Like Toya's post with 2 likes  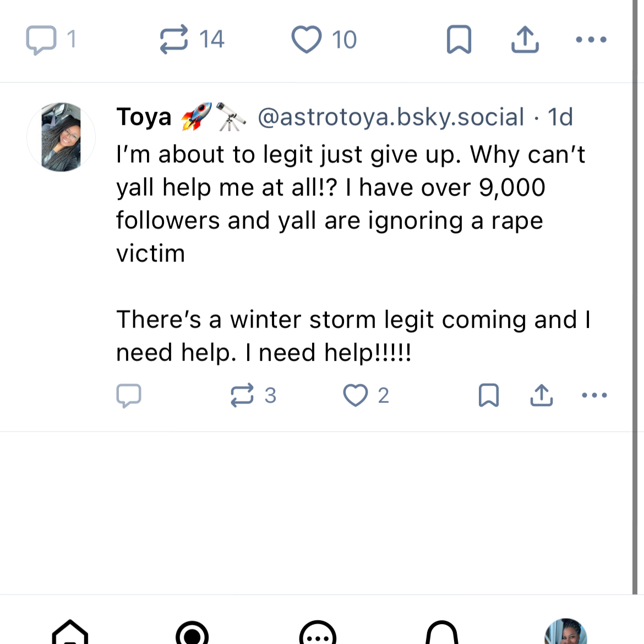tap(356, 395)
